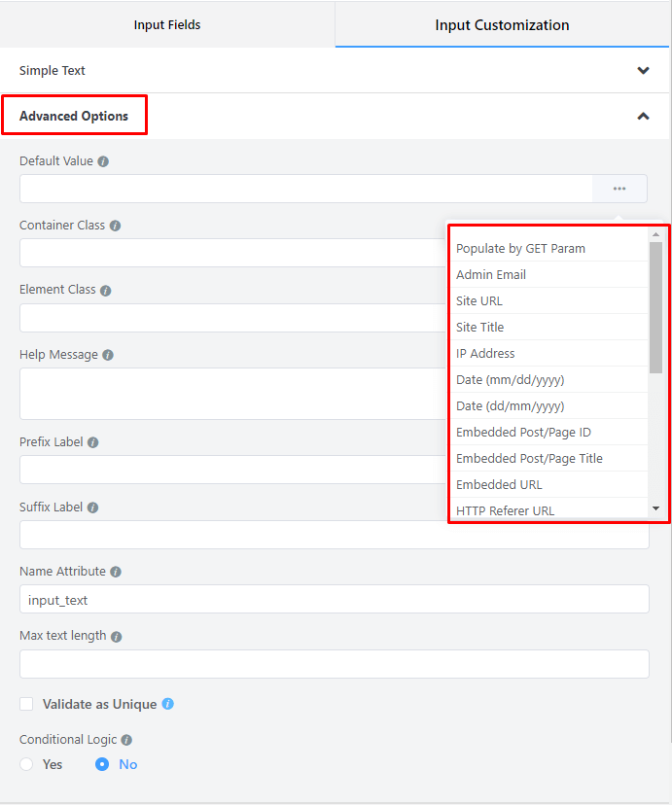Image resolution: width=672 pixels, height=805 pixels.
Task: Open the smart tags ellipsis button
Action: point(619,188)
